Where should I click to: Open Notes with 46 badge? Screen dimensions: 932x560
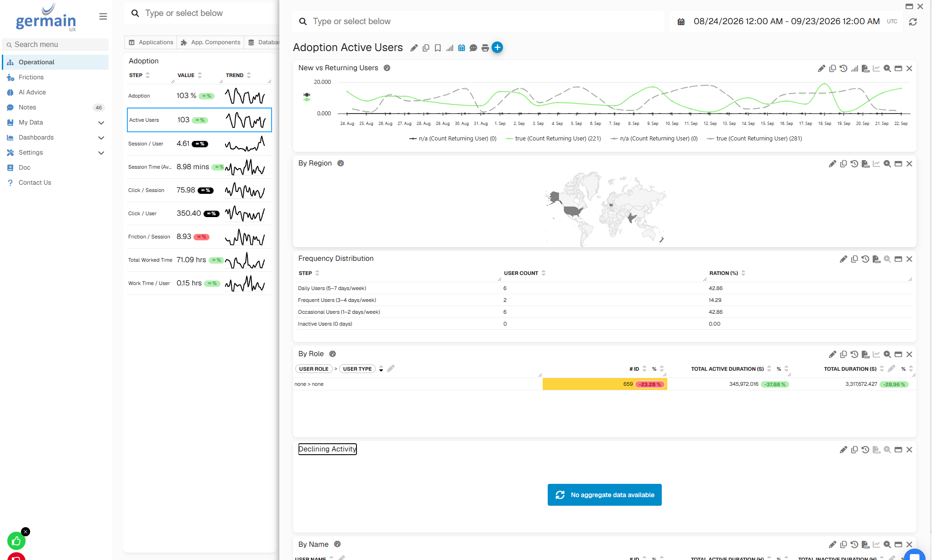[x=55, y=108]
